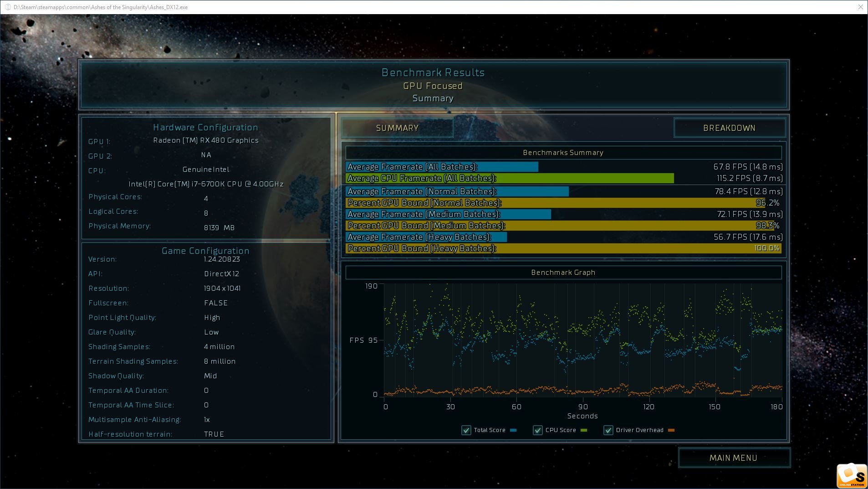Click the Resolution value 1904 x 1041
Image resolution: width=868 pixels, height=489 pixels.
(x=222, y=288)
